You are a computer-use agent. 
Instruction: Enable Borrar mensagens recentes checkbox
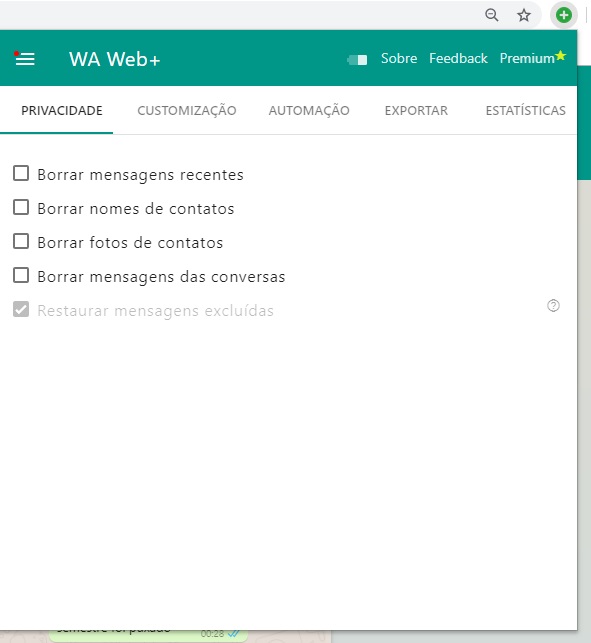tap(21, 173)
